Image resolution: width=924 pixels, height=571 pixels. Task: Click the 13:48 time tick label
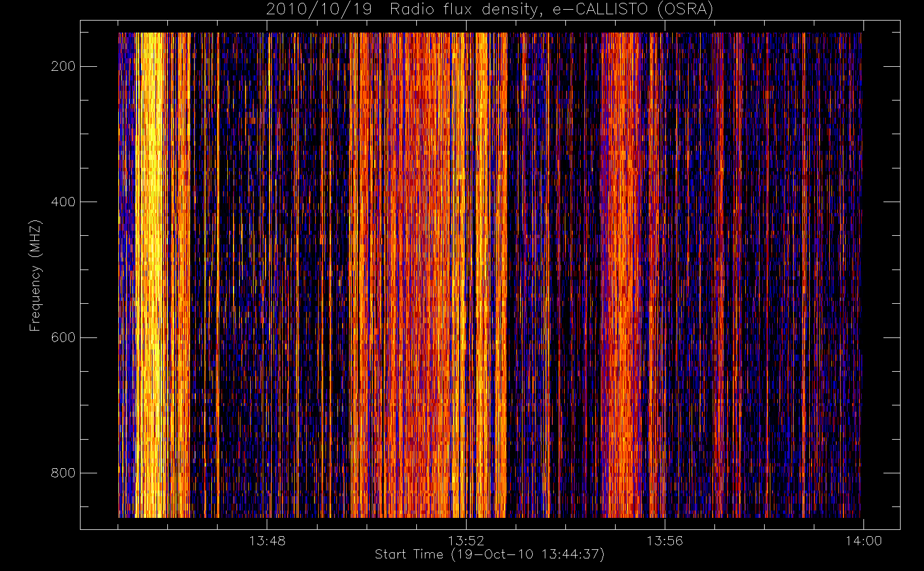click(267, 541)
